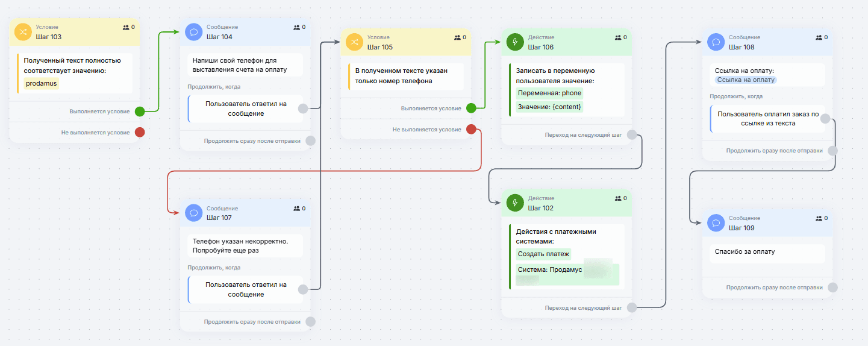Viewport: 868px width, 346px height.
Task: Open message 'Напиши свой телефон для выставления счета'
Action: (x=245, y=65)
